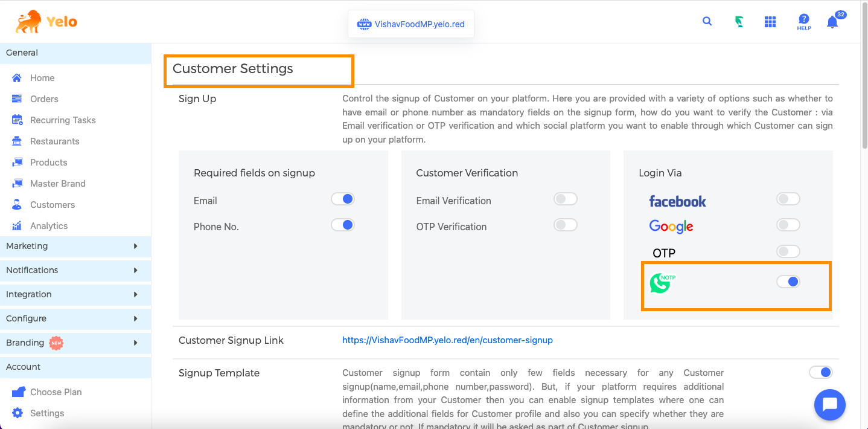Turn on Facebook login toggle
Image resolution: width=868 pixels, height=429 pixels.
point(788,199)
